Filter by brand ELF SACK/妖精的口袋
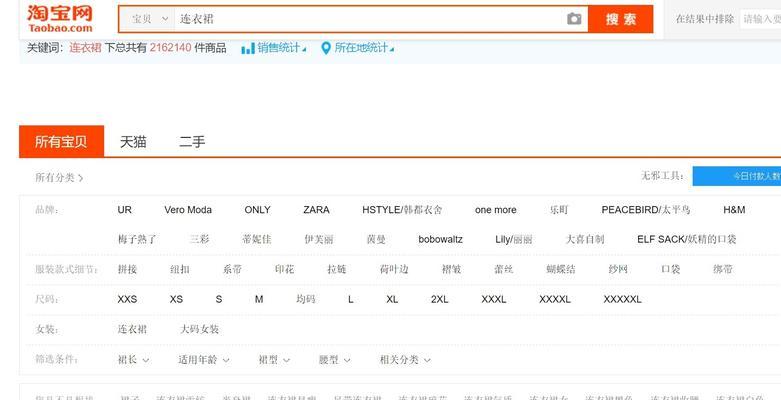 pyautogui.click(x=686, y=239)
